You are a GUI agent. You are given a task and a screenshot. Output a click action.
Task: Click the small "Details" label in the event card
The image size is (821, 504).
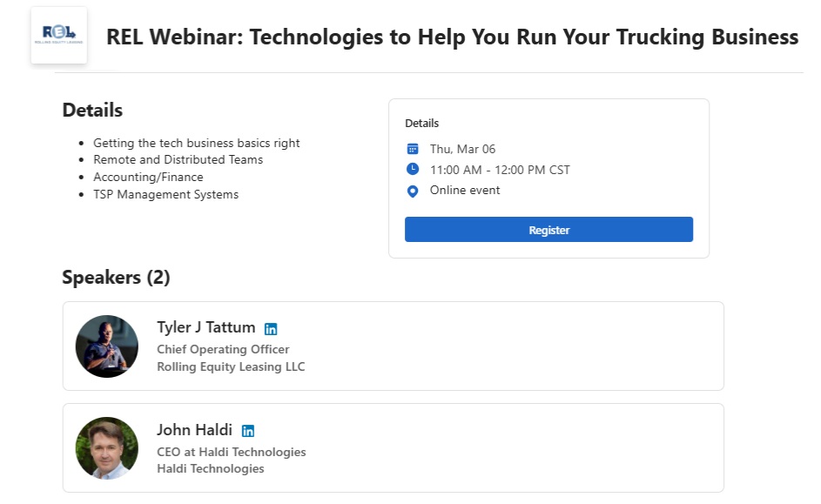(x=421, y=123)
